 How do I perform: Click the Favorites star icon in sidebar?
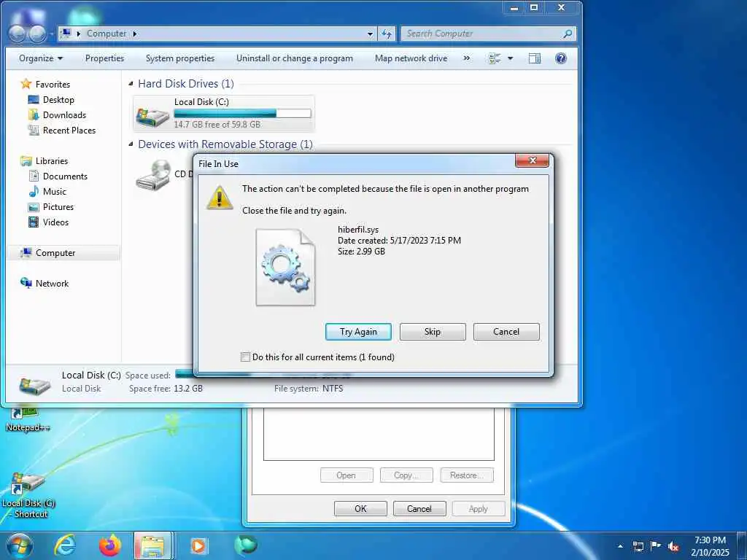pos(26,85)
